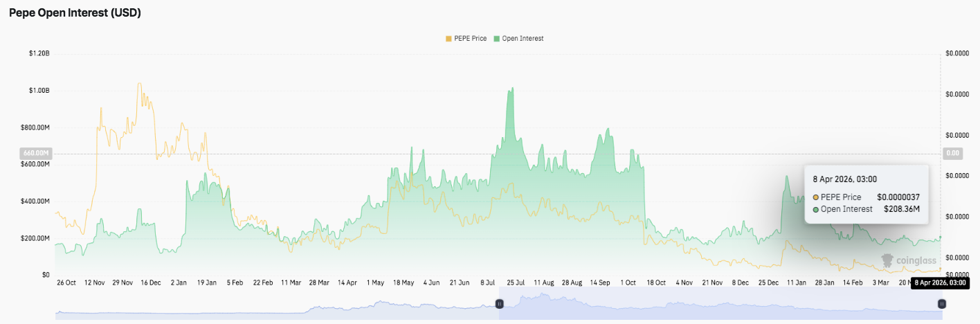Click the 25 Jul date on the axis
The height and width of the screenshot is (324, 980).
515,282
